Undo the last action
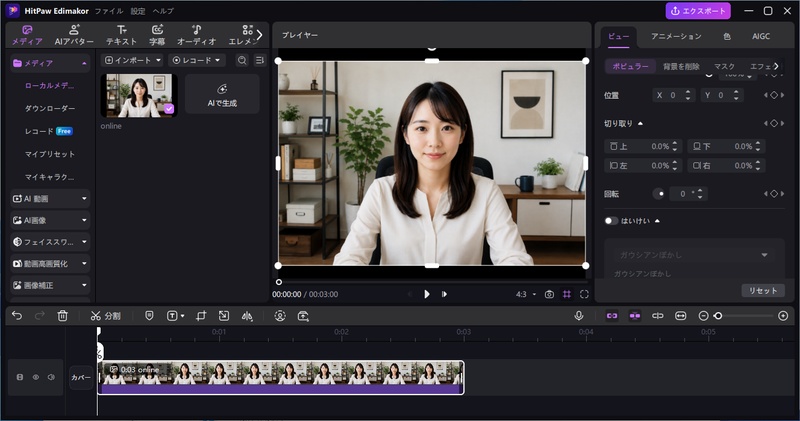 coord(17,316)
